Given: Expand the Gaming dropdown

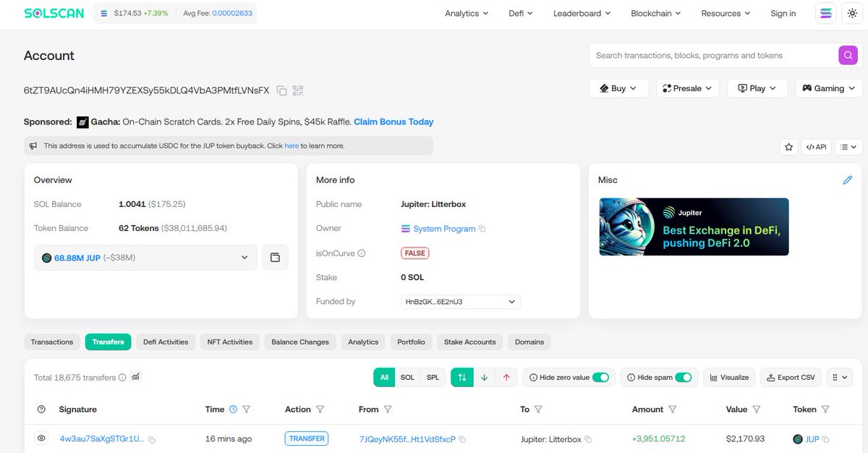Looking at the screenshot, I should [829, 88].
